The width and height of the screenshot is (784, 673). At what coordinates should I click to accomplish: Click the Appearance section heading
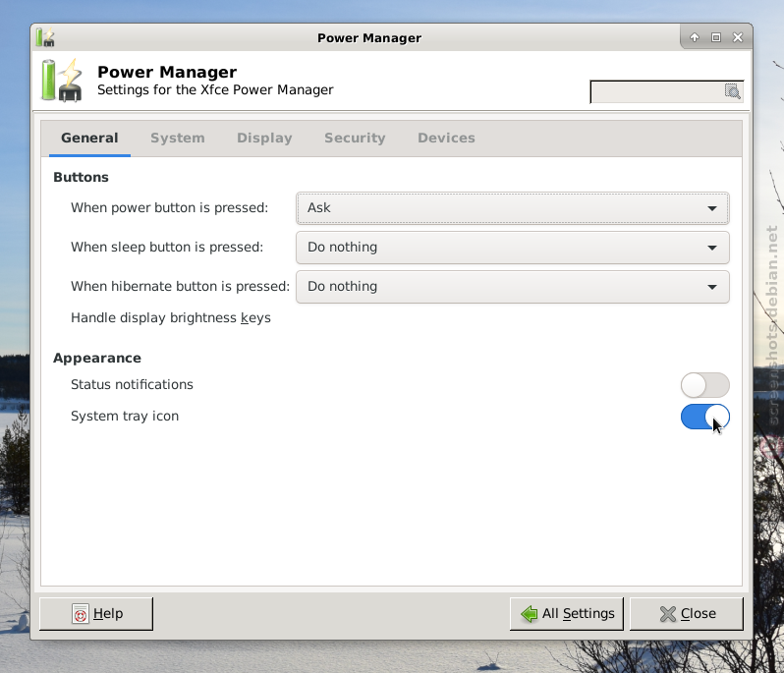click(x=97, y=358)
